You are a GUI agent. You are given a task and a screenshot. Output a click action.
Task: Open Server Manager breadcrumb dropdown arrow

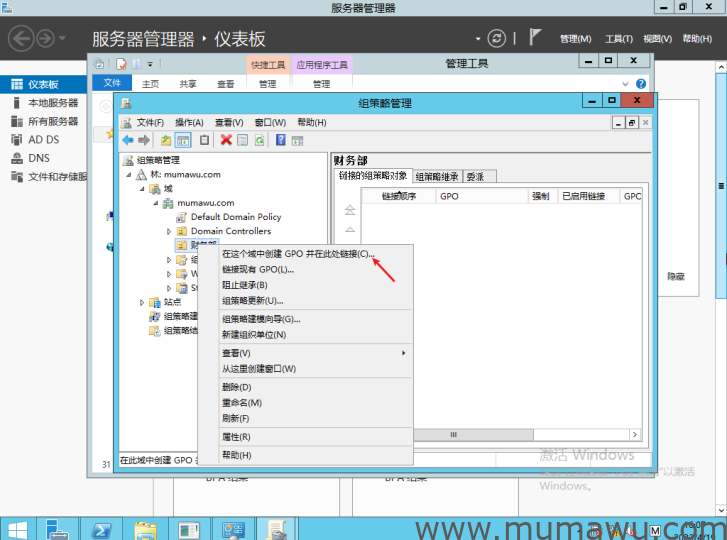click(x=478, y=39)
